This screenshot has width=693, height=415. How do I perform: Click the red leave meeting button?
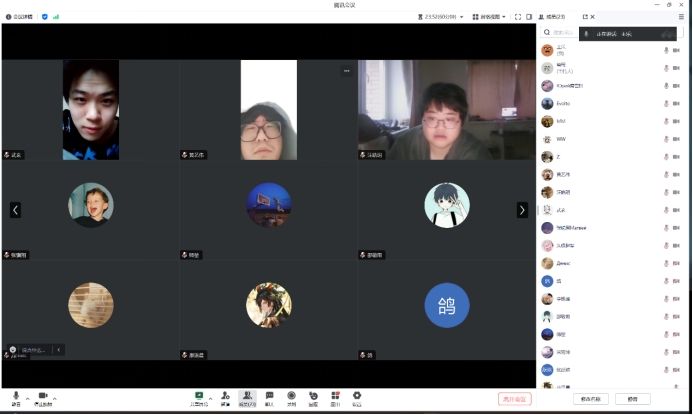pyautogui.click(x=514, y=399)
